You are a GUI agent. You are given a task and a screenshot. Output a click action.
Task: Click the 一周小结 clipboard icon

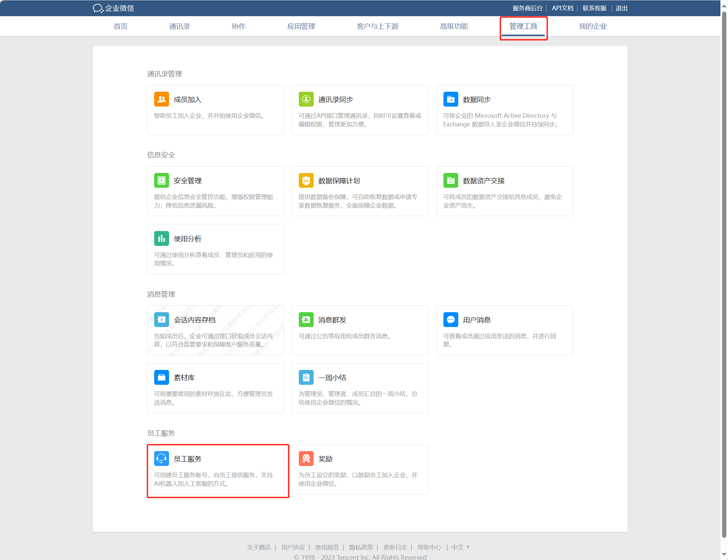coord(306,378)
